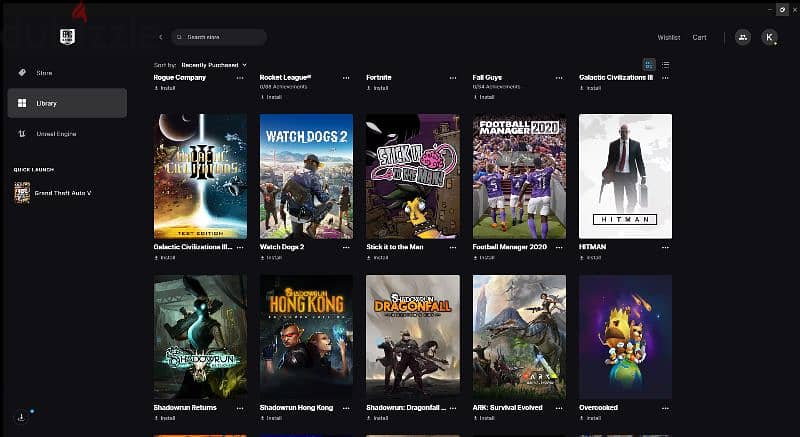The height and width of the screenshot is (437, 800).
Task: Open options menu for Shadowrun Hong Kong
Action: point(346,408)
